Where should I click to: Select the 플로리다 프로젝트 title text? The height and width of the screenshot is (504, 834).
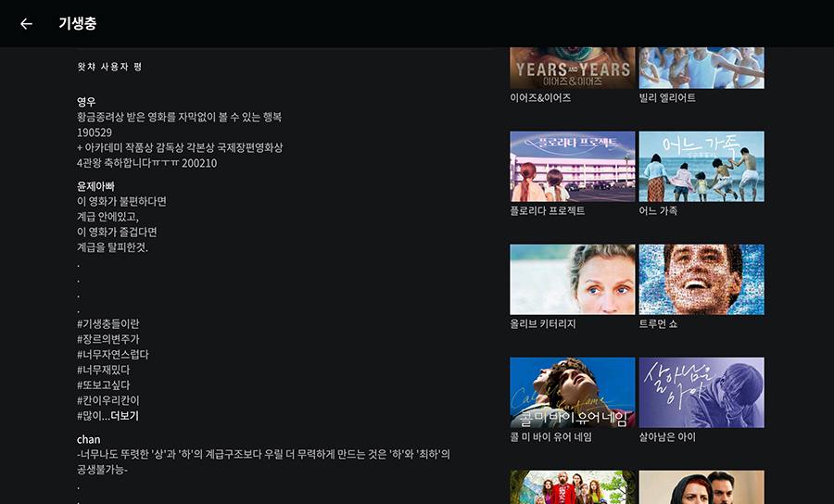548,210
